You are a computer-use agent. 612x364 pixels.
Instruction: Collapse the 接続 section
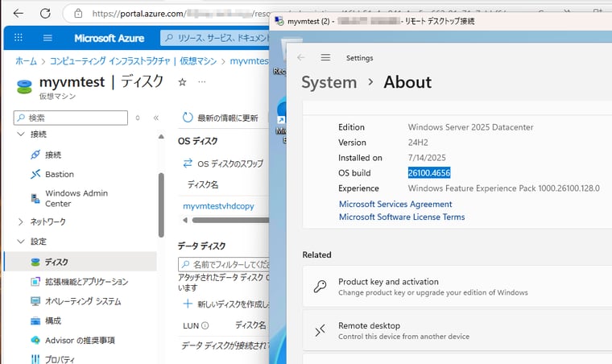pyautogui.click(x=21, y=134)
